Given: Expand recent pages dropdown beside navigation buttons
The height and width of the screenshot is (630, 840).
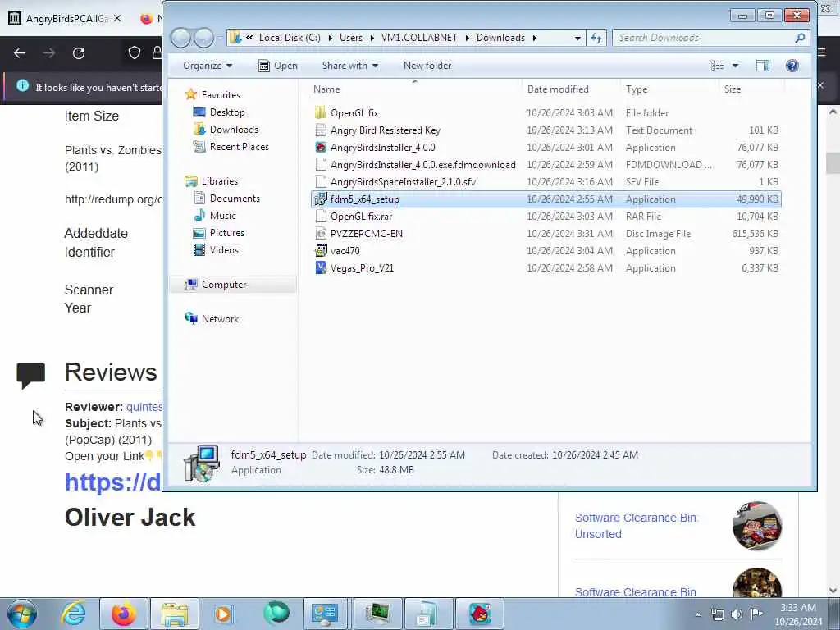Looking at the screenshot, I should click(x=220, y=38).
